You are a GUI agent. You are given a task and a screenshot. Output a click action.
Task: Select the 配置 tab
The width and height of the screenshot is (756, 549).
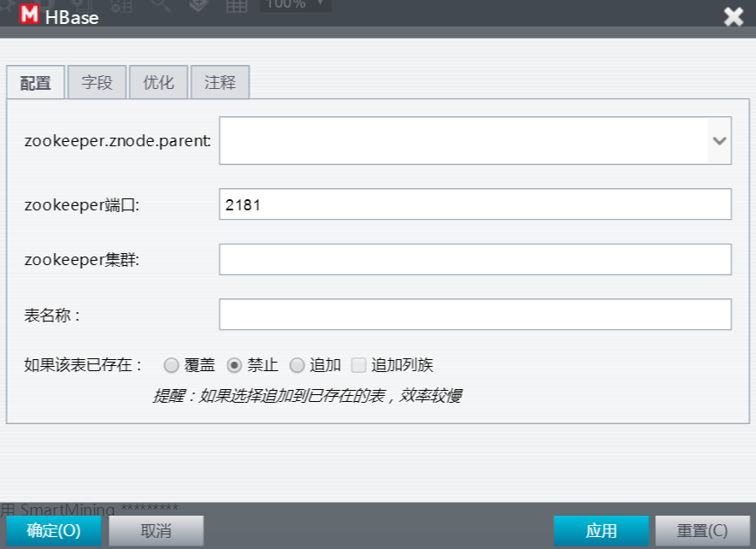pos(36,82)
